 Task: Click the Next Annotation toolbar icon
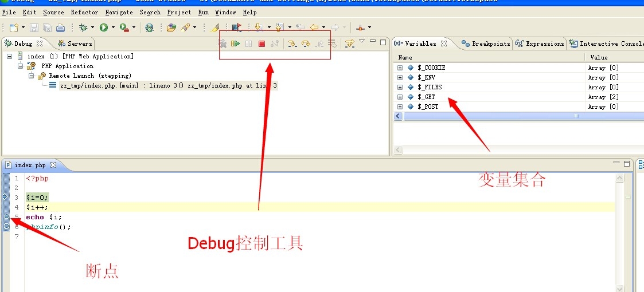(259, 27)
